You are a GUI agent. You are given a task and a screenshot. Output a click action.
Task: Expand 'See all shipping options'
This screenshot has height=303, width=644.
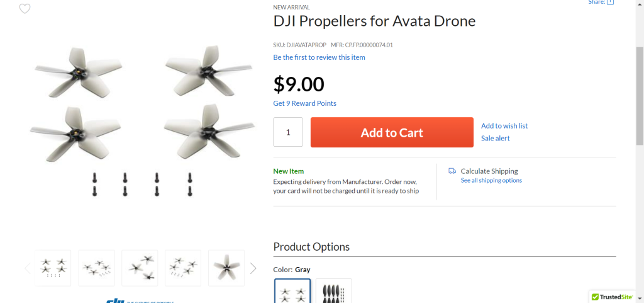click(x=491, y=180)
